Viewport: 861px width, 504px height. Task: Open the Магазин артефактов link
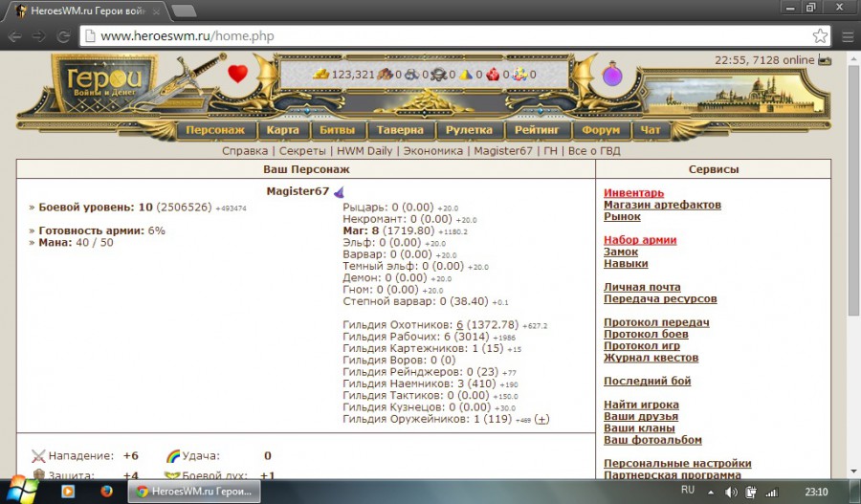(x=662, y=205)
